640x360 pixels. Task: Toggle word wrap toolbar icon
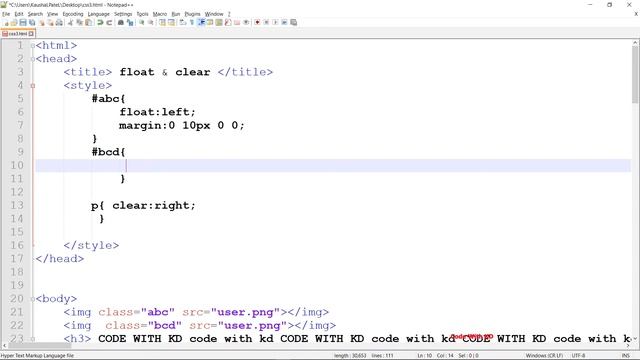pos(183,22)
